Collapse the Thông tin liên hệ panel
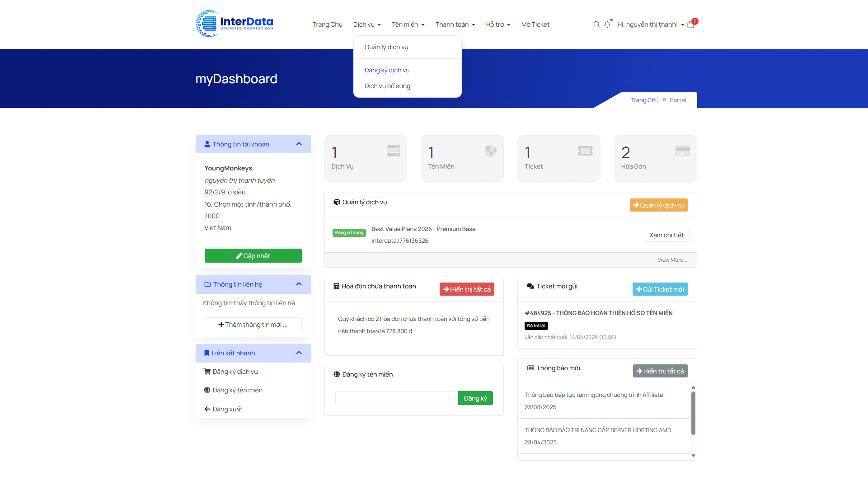Viewport: 868px width, 495px height. coord(299,284)
